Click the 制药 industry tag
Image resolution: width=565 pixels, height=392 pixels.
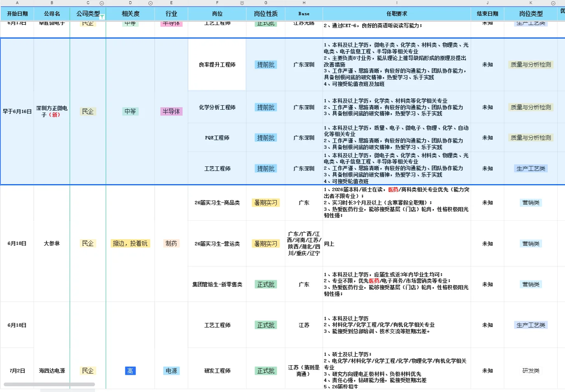pyautogui.click(x=171, y=243)
